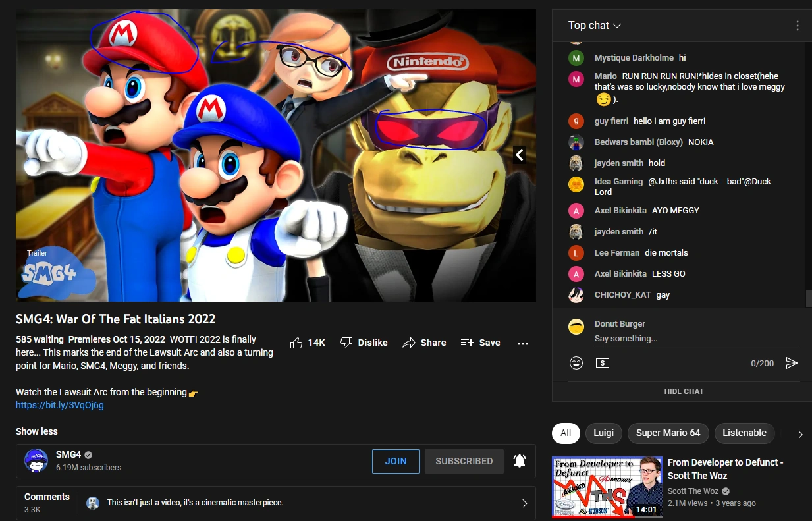Click the Say something chat input
Screen dimensions: 812x521
pyautogui.click(x=659, y=339)
